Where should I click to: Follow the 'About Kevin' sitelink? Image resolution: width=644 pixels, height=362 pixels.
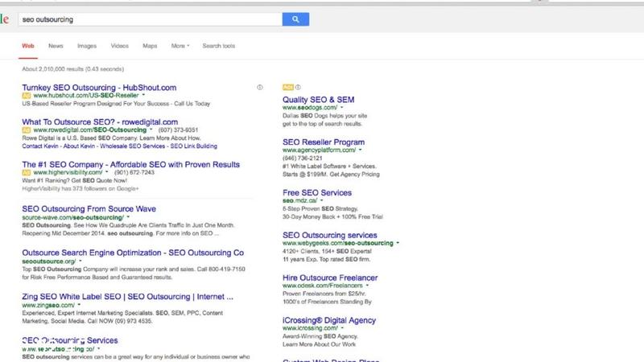(x=80, y=146)
